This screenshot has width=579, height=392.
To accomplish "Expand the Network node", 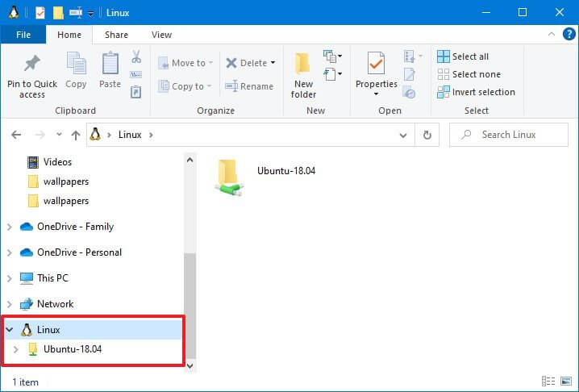I will point(10,304).
